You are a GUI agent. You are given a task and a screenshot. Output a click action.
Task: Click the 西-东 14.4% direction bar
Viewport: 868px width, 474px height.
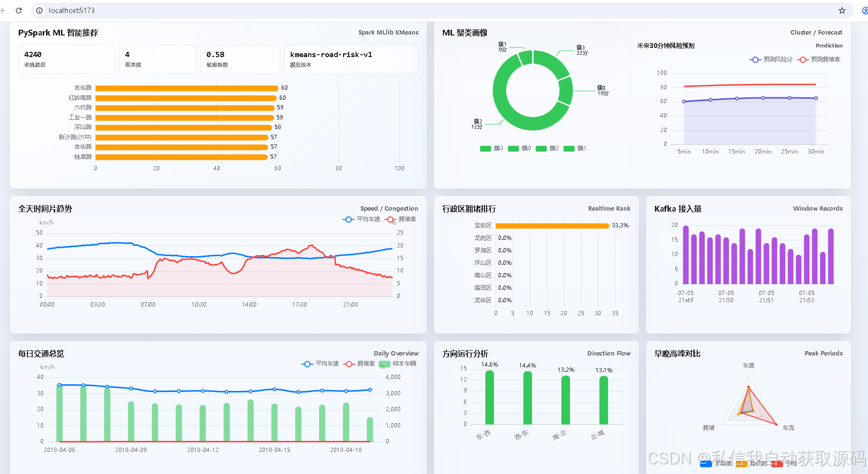pyautogui.click(x=528, y=398)
